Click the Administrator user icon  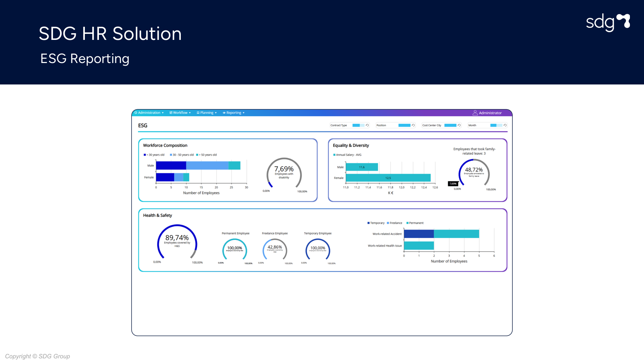475,113
